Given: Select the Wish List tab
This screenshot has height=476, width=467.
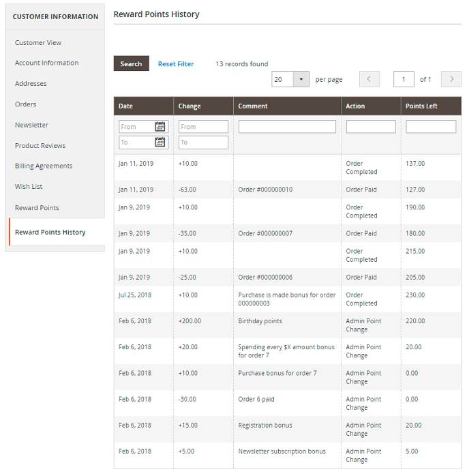Looking at the screenshot, I should click(x=29, y=187).
